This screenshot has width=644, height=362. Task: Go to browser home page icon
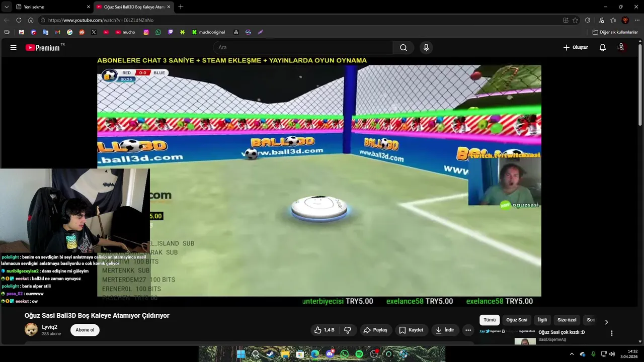pyautogui.click(x=31, y=20)
